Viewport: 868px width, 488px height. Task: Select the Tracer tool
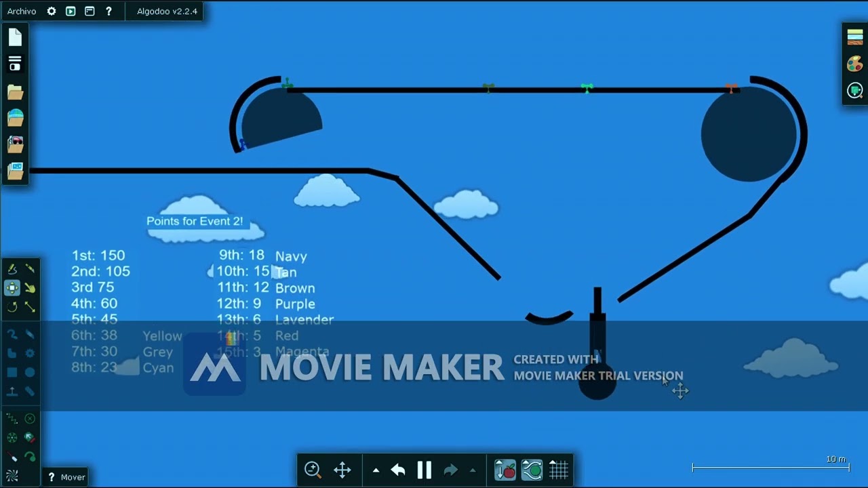(x=30, y=457)
